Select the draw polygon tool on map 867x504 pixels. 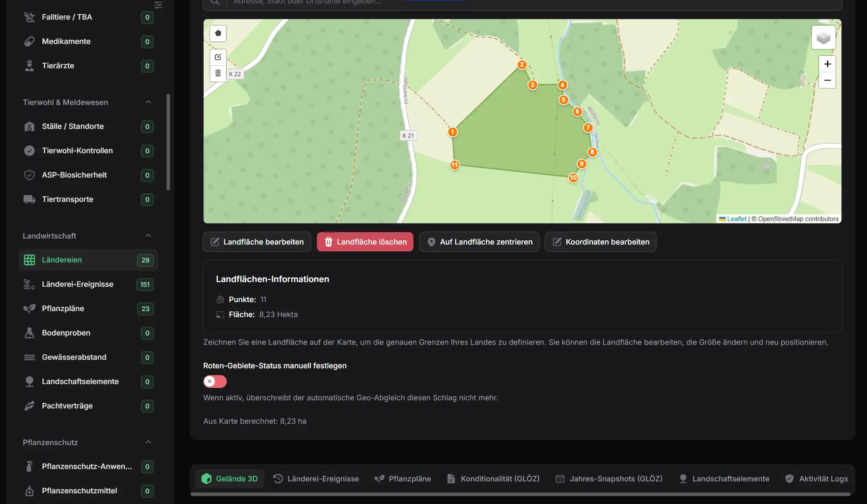click(218, 33)
